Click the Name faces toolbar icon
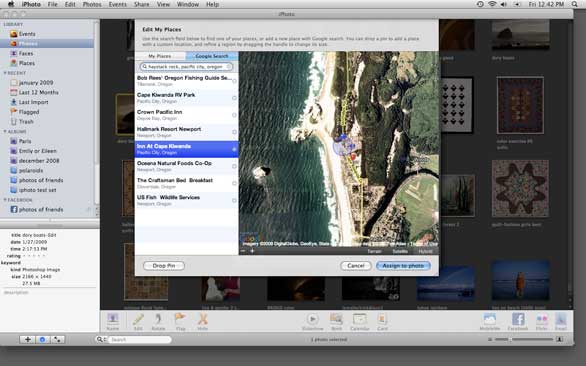This screenshot has height=366, width=586. click(x=112, y=321)
